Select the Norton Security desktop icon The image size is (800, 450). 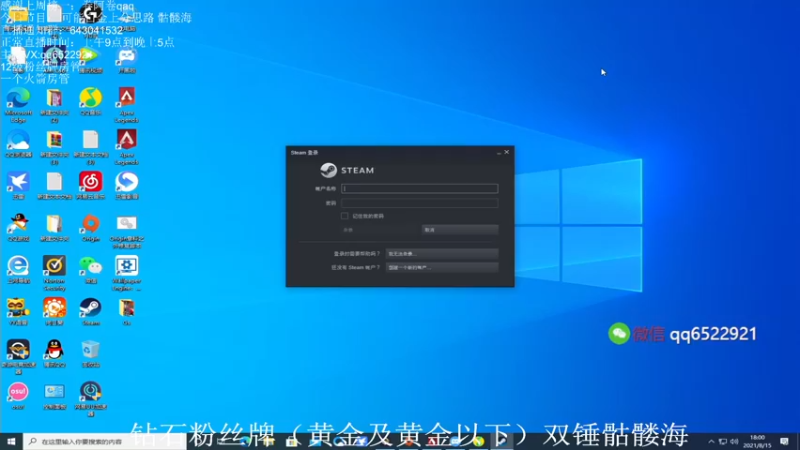(x=54, y=273)
